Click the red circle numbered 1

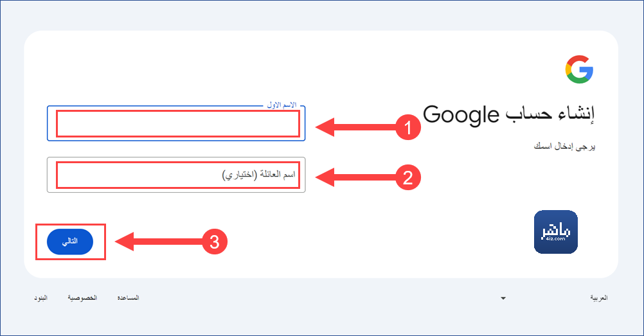click(x=408, y=127)
